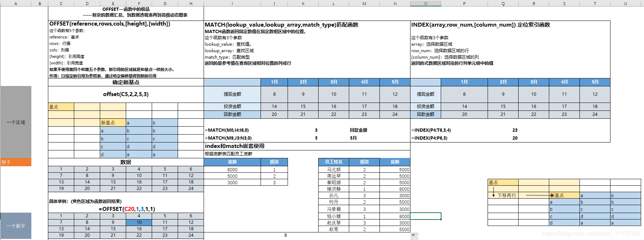Click the grey '一个区域' cell
This screenshot has width=644, height=240.
coord(16,122)
